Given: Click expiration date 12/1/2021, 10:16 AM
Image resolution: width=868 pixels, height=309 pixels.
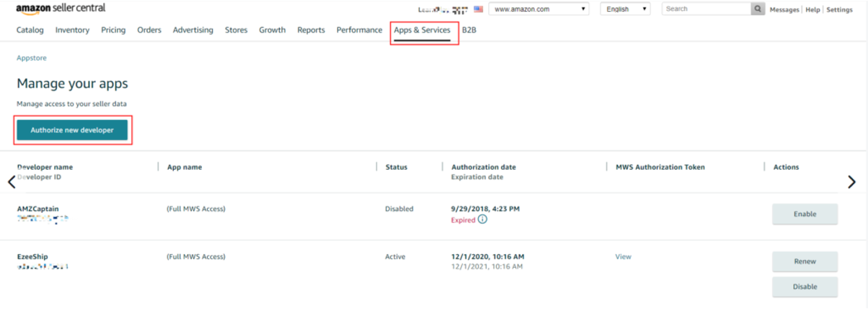Looking at the screenshot, I should click(x=487, y=266).
